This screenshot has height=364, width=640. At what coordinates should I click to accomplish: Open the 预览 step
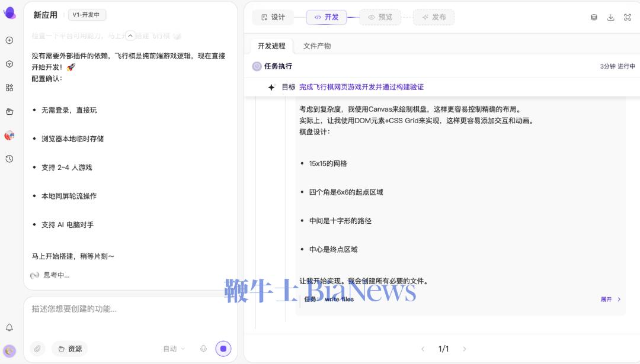tap(380, 18)
